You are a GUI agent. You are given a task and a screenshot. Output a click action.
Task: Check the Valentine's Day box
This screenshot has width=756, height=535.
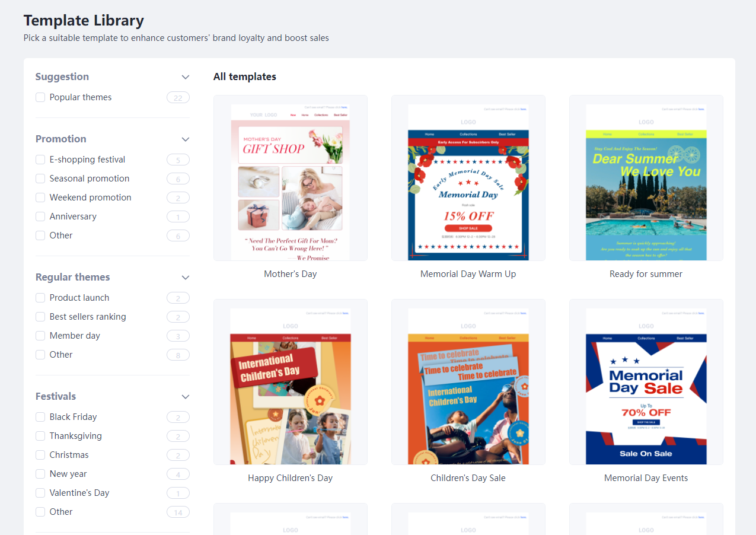point(40,493)
